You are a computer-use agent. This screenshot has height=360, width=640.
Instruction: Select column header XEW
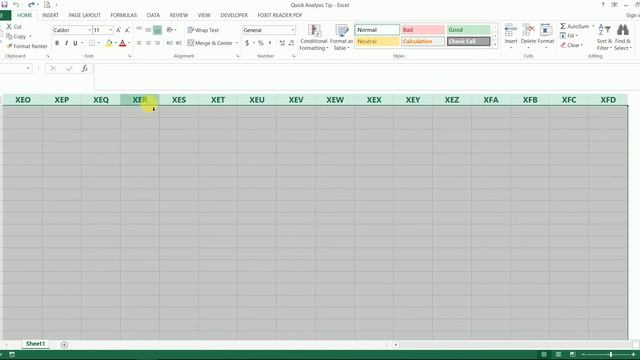(335, 100)
